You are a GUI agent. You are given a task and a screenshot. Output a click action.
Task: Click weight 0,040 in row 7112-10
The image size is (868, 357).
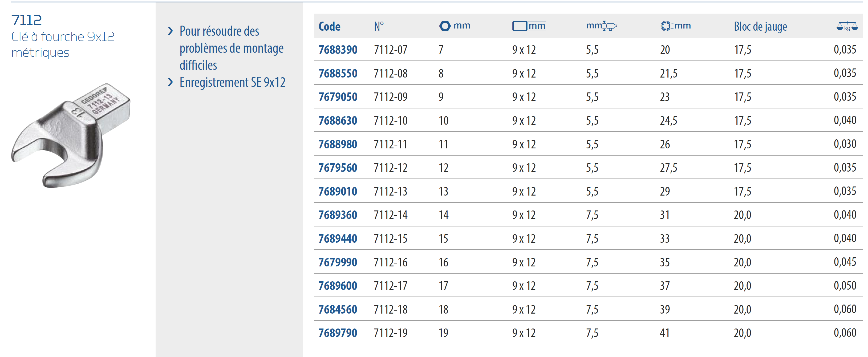(845, 120)
